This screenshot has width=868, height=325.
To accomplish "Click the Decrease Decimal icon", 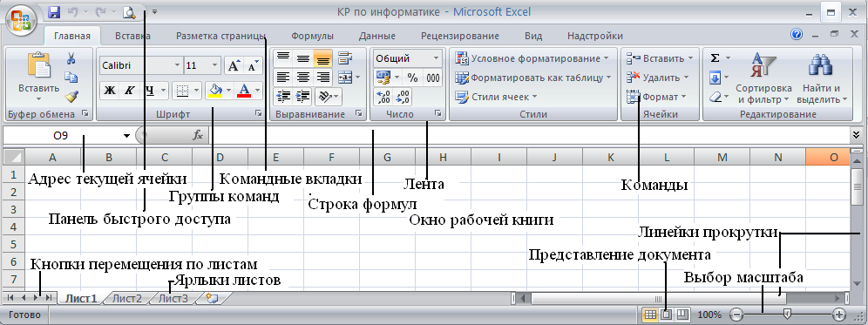I will pos(403,98).
